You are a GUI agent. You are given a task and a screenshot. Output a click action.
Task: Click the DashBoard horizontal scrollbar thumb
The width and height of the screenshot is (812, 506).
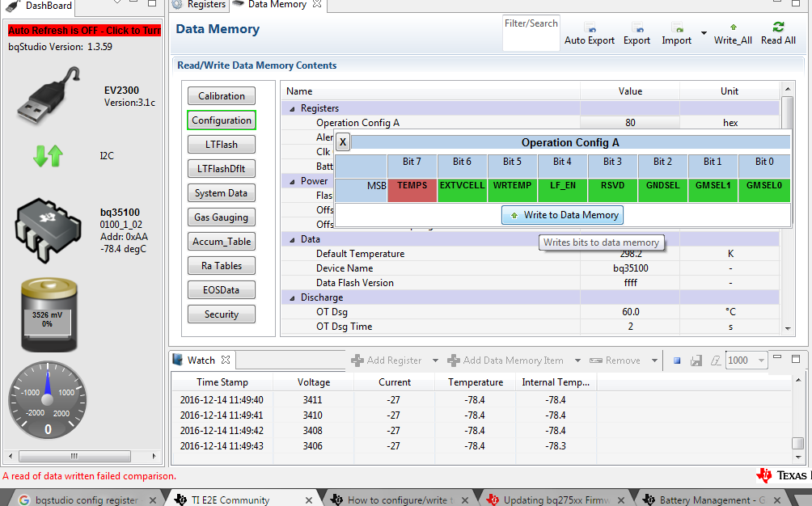pos(74,456)
